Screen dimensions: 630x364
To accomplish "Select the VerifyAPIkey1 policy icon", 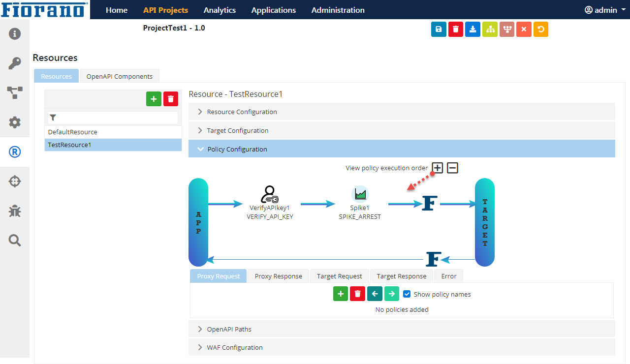I will tap(269, 194).
